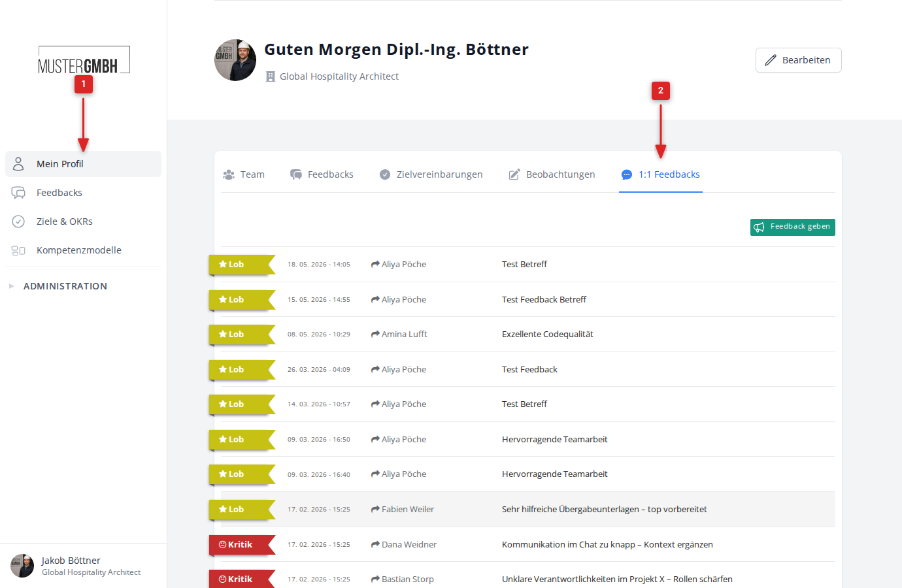Open Feedbacks in the sidebar
The image size is (902, 588).
click(x=83, y=193)
